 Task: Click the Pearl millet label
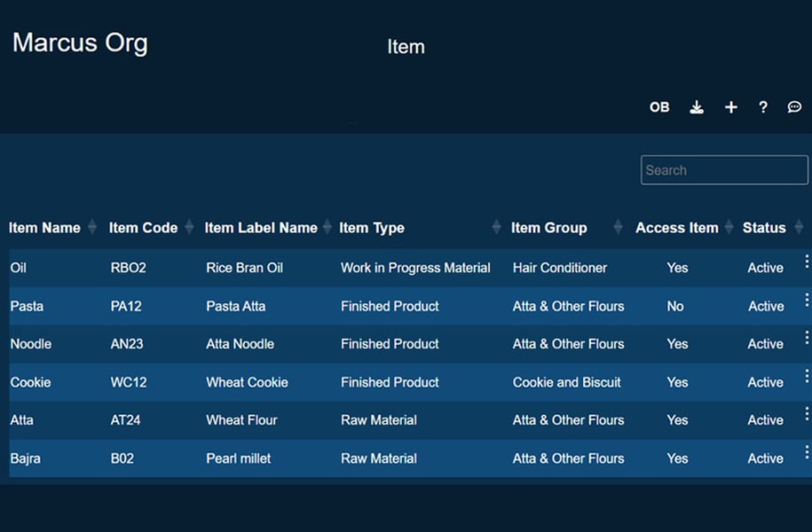pos(238,458)
